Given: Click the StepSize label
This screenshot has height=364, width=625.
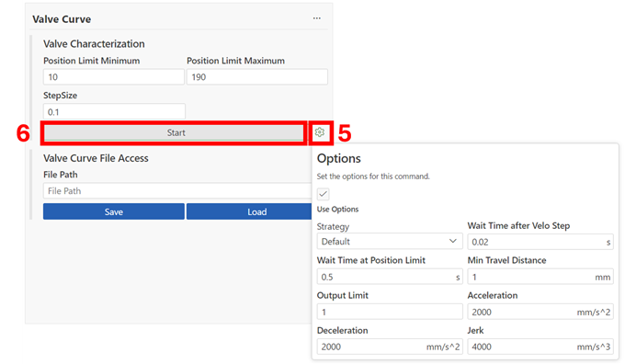Looking at the screenshot, I should point(60,96).
